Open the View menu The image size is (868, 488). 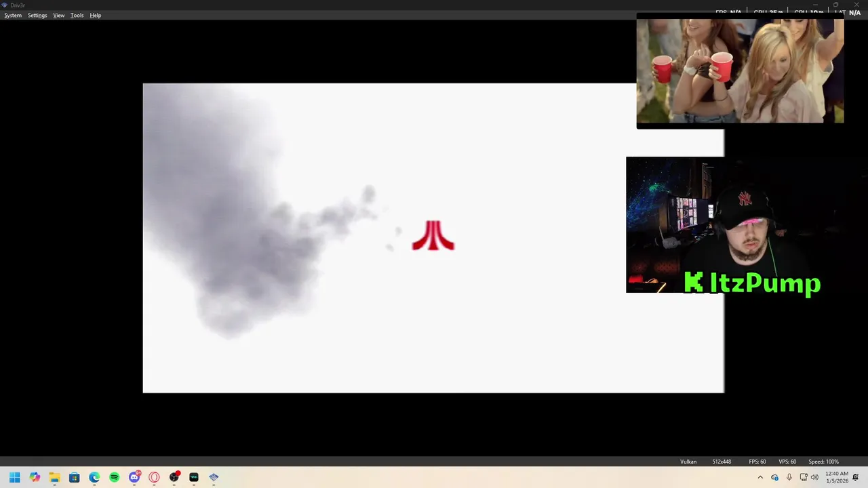coord(59,16)
